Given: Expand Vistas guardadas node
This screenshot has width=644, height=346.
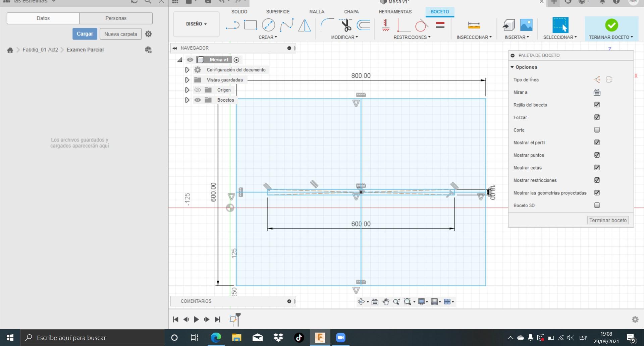Looking at the screenshot, I should click(187, 80).
